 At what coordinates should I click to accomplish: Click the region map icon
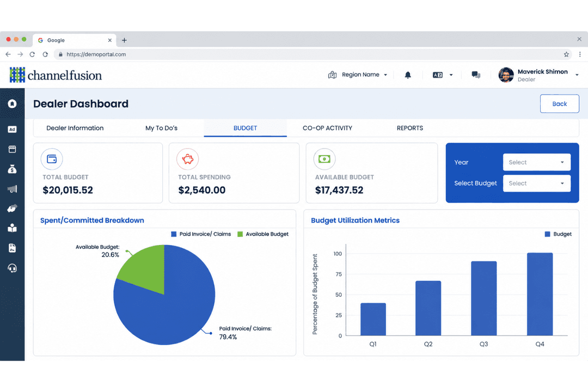(x=332, y=75)
